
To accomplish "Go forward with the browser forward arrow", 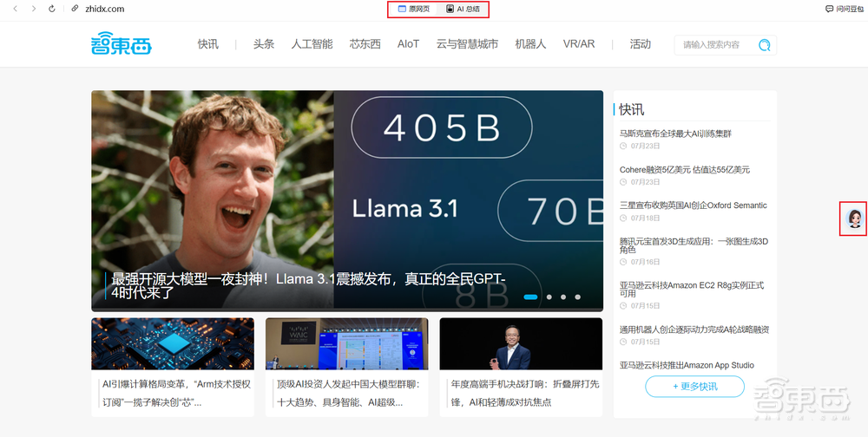I will point(34,9).
